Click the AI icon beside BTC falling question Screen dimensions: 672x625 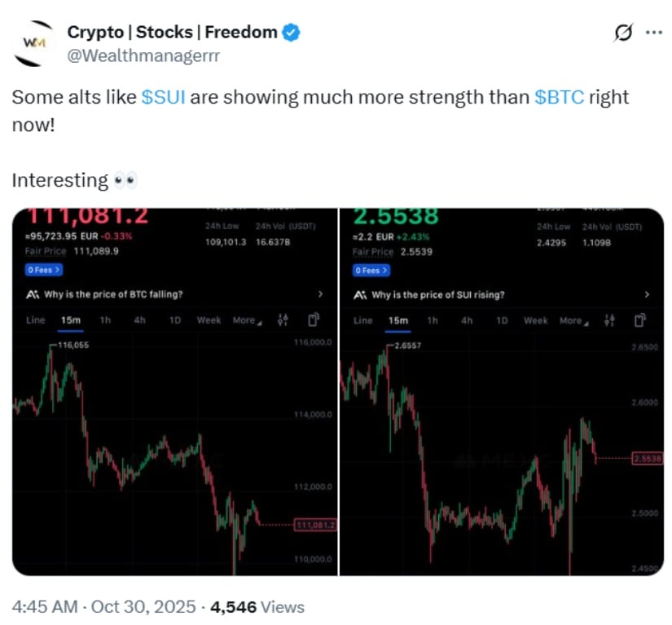point(31,294)
